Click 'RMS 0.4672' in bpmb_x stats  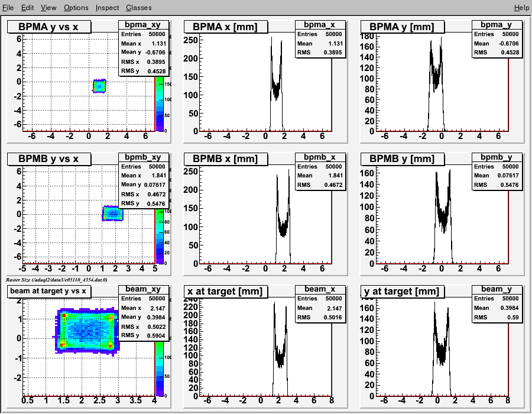tap(320, 185)
